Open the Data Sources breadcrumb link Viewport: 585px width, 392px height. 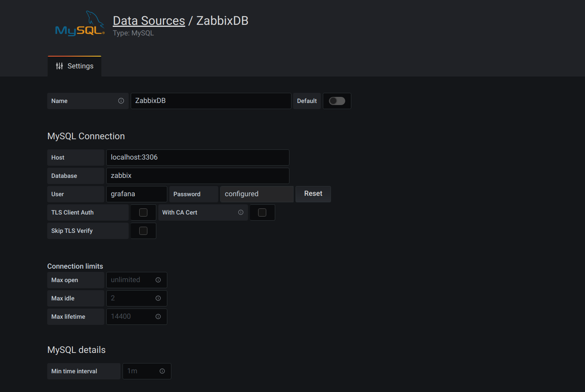pos(149,20)
